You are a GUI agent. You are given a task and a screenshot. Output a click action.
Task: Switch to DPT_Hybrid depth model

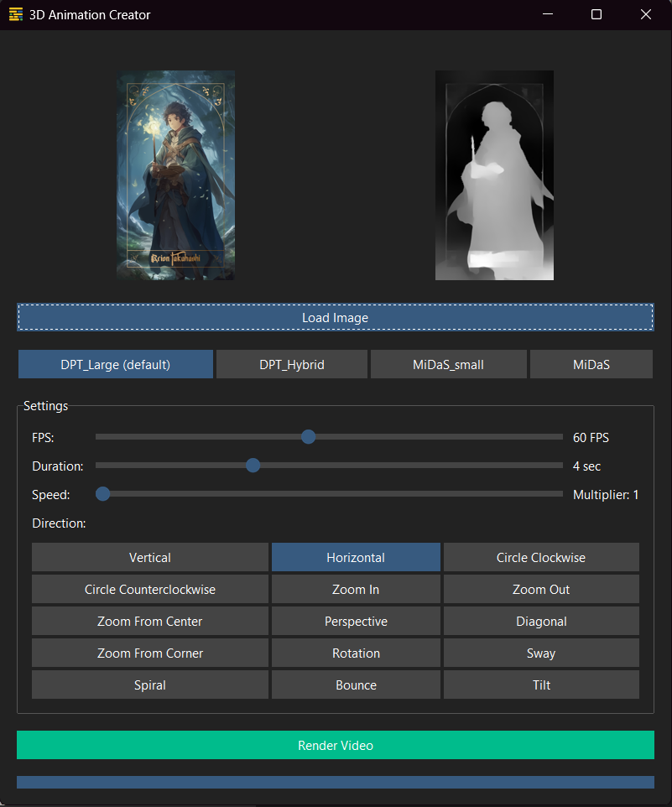[x=292, y=365]
